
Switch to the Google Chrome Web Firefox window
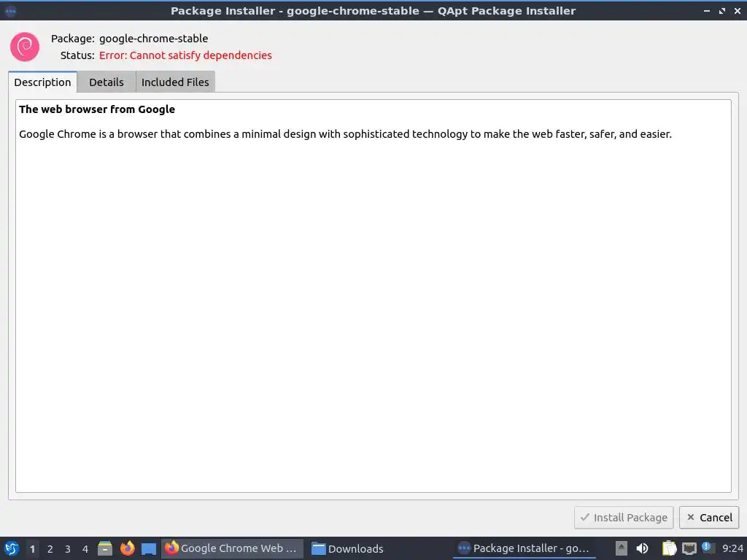point(232,548)
